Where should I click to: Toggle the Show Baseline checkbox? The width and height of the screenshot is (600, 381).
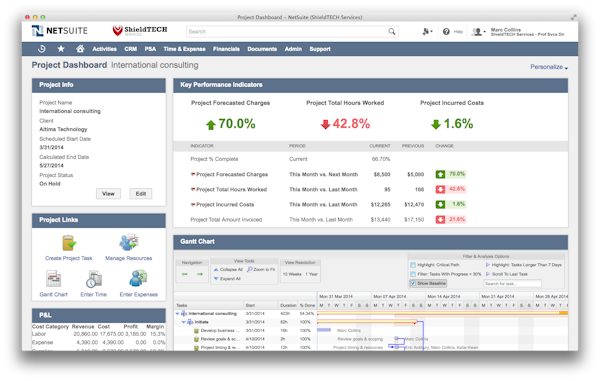tap(413, 283)
